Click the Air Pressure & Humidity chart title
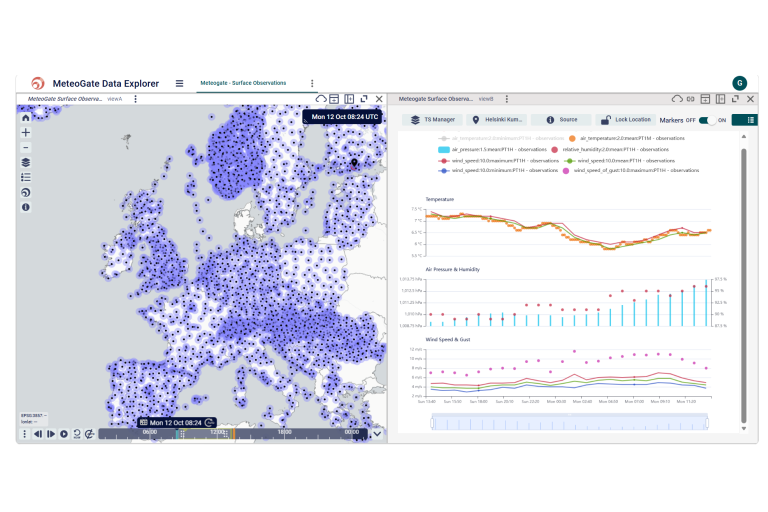 (452, 269)
